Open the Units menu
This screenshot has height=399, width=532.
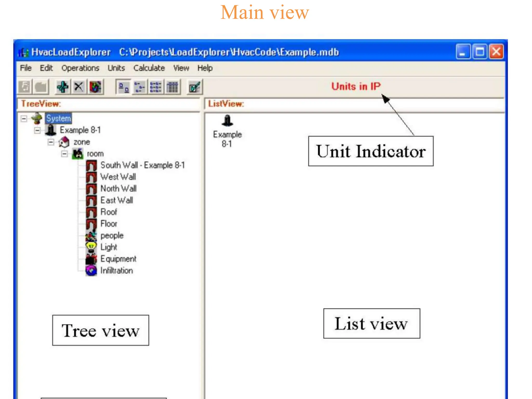point(116,68)
